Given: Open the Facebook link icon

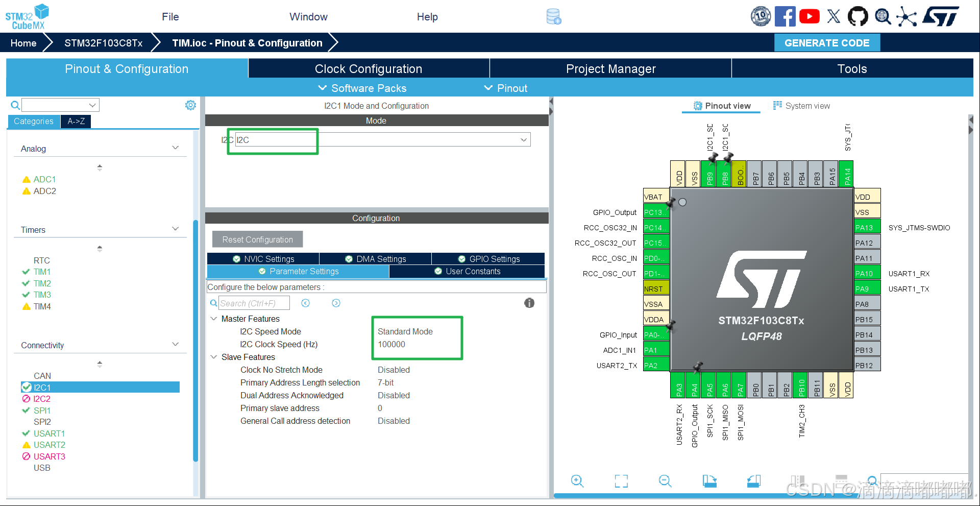Looking at the screenshot, I should point(785,16).
